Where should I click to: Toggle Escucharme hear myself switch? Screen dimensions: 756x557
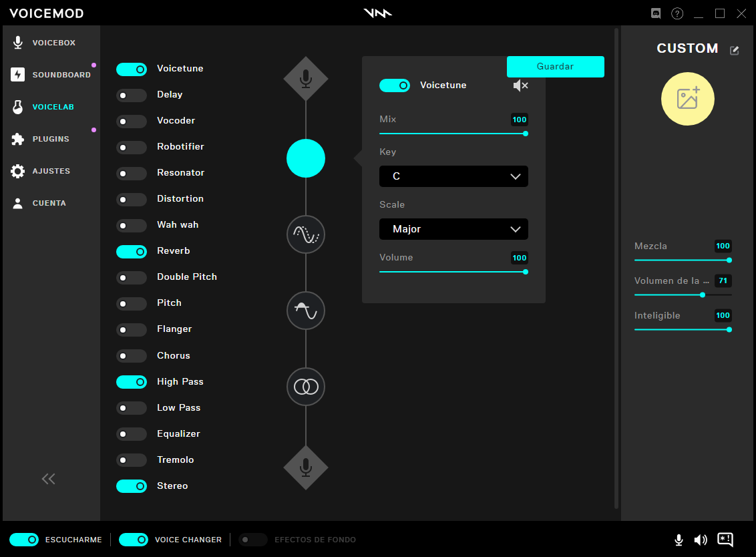click(24, 540)
